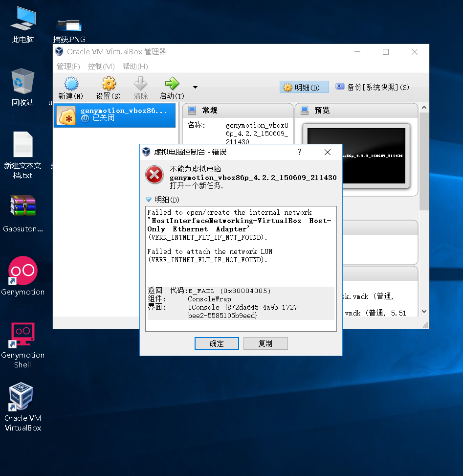Click the General (常规) section header icon
This screenshot has width=463, height=476.
(192, 110)
